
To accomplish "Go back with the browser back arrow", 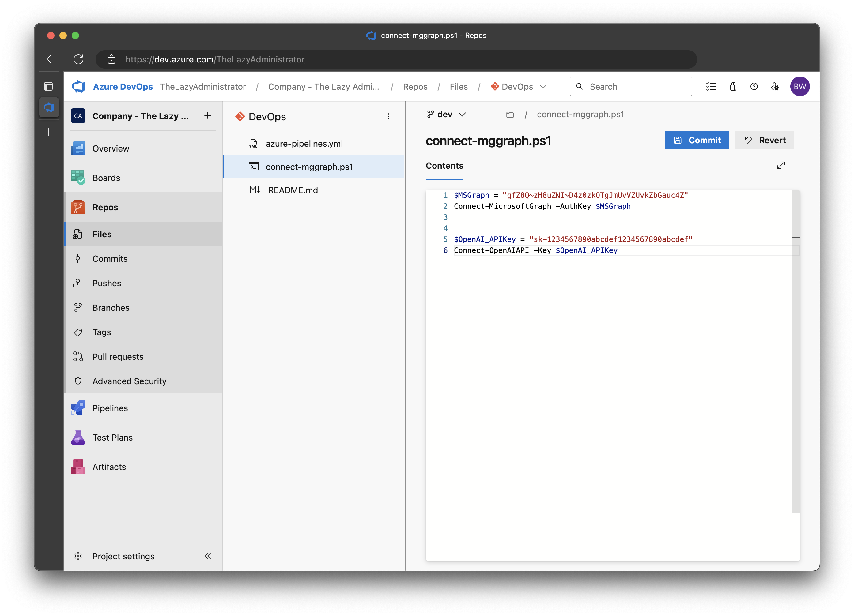I will (51, 59).
